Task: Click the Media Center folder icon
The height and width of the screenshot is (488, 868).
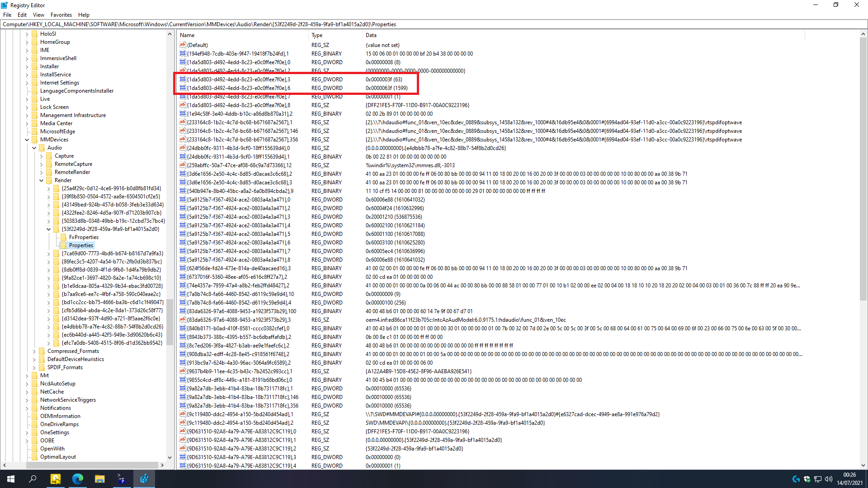Action: pos(34,123)
